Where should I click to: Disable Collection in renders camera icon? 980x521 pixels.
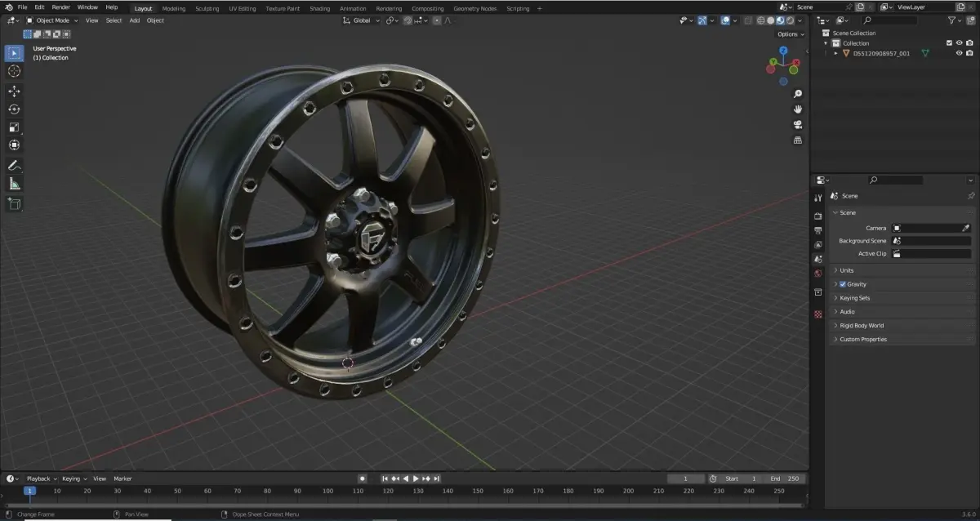coord(969,43)
